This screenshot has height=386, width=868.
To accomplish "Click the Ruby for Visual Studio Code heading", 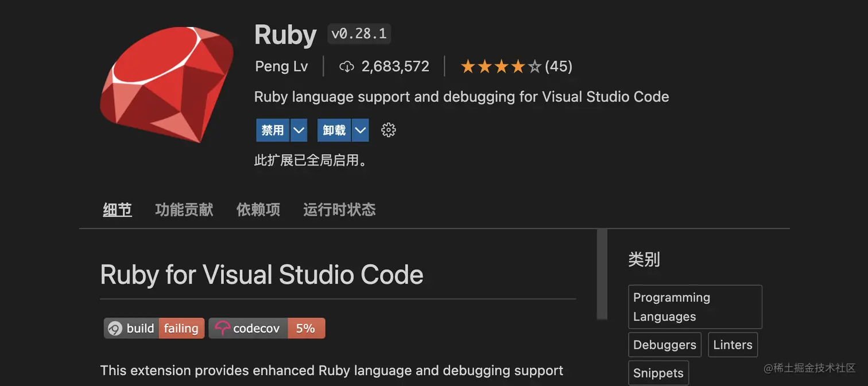I will pyautogui.click(x=262, y=275).
